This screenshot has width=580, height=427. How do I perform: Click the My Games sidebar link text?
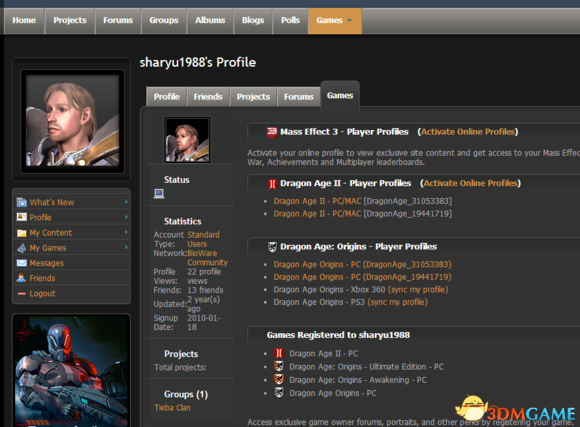coord(48,248)
